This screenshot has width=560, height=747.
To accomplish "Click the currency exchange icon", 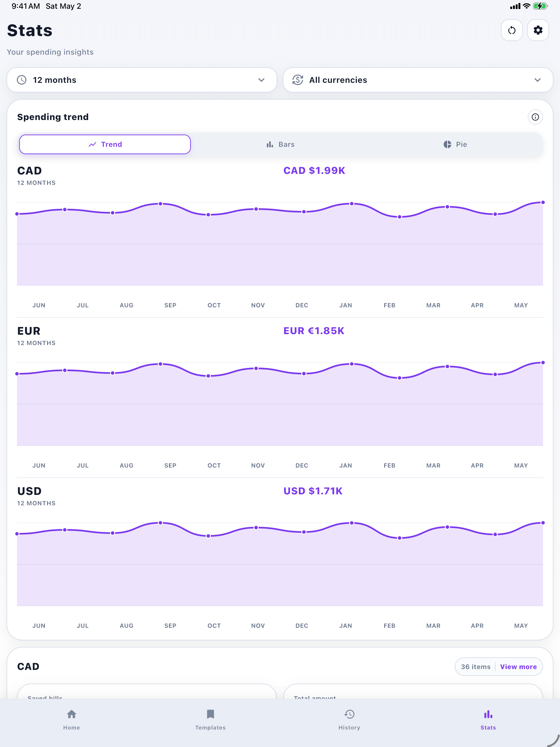I will pos(297,80).
